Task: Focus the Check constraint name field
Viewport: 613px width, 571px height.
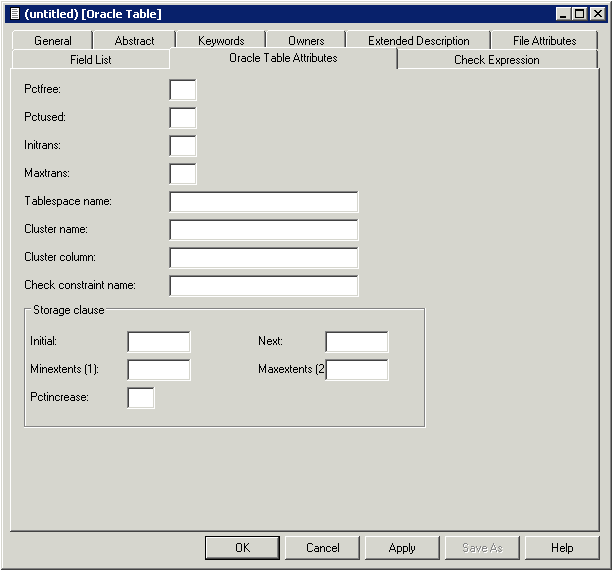Action: click(264, 286)
